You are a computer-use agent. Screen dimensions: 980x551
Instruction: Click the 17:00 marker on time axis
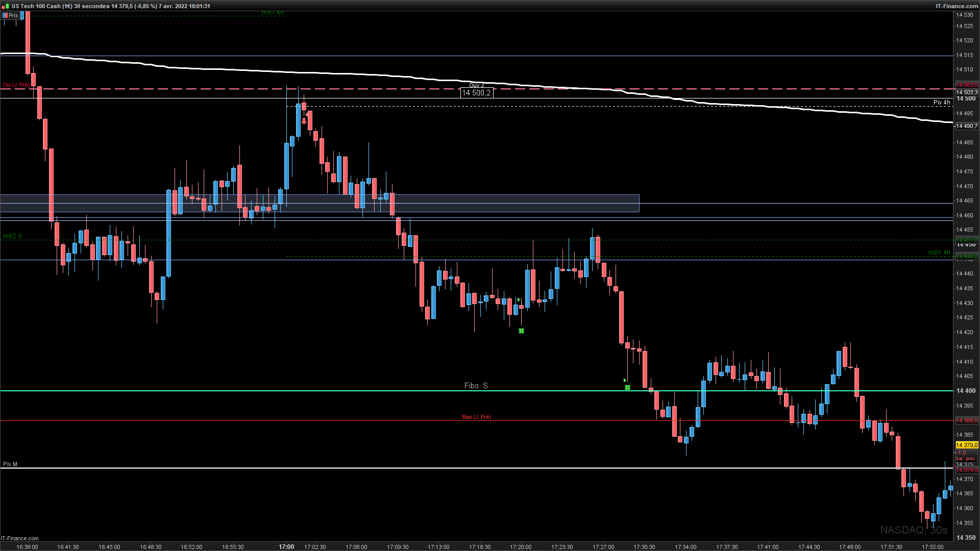click(286, 547)
